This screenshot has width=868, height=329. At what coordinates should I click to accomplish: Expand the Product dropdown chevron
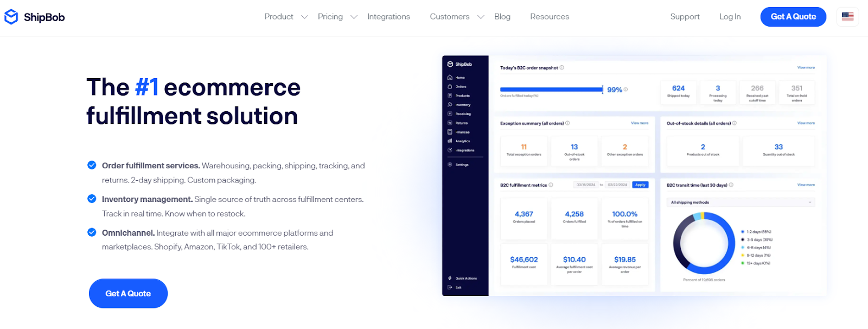coord(304,17)
